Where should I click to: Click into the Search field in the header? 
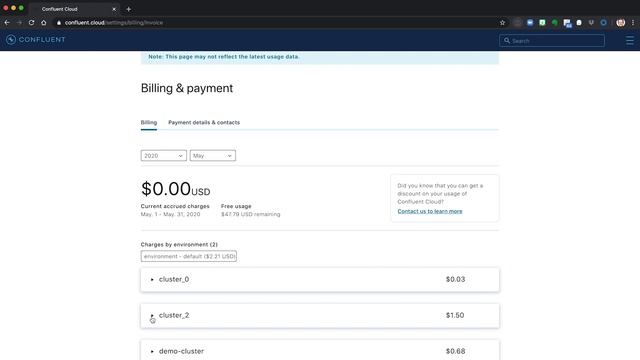point(552,41)
